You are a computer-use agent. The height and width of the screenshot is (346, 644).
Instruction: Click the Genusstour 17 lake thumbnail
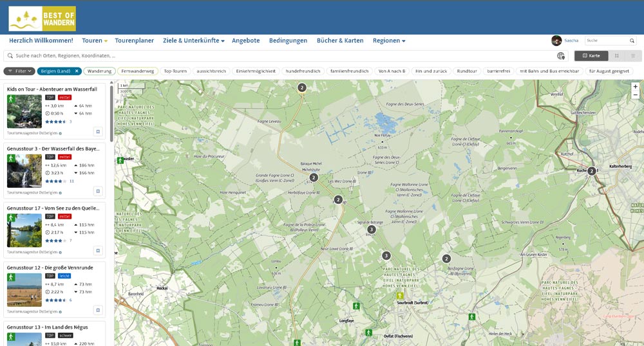[24, 230]
